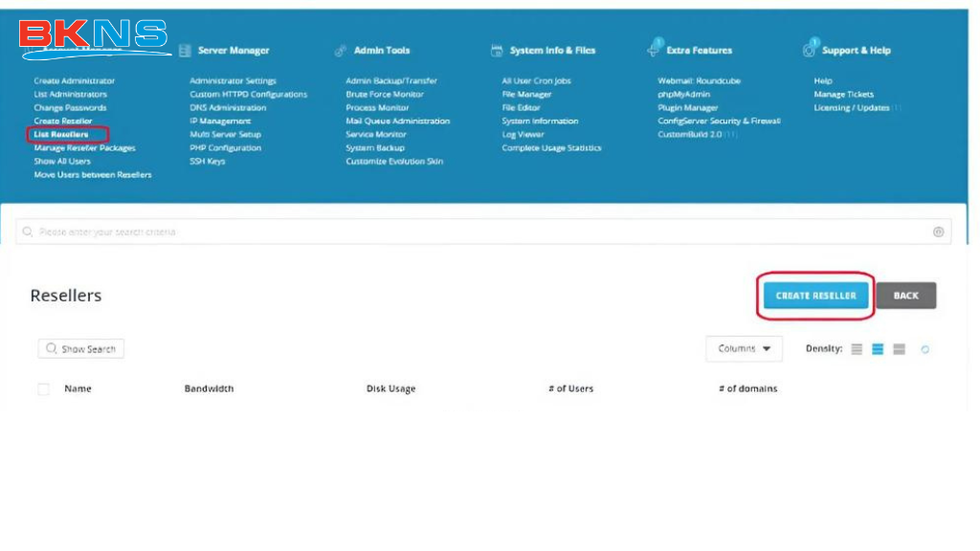Toggle the Show Search filter panel
Screen dimensions: 980x551
[80, 348]
